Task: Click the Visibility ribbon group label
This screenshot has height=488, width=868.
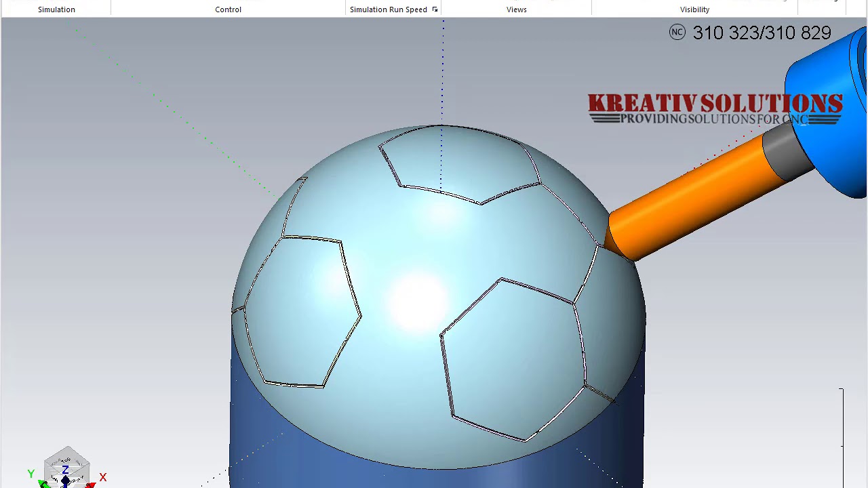Action: pos(694,9)
